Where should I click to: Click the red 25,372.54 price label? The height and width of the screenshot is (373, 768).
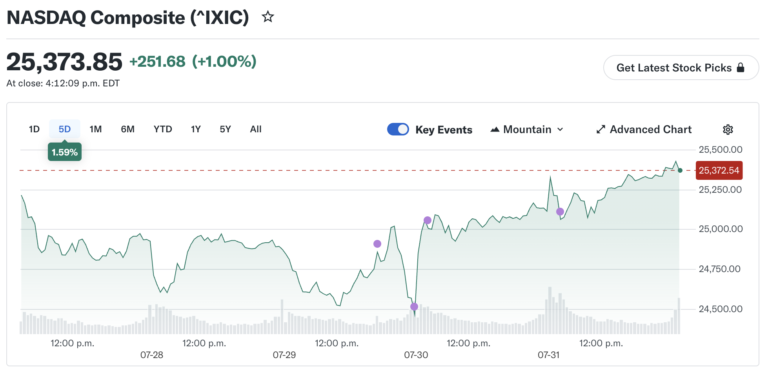(719, 170)
